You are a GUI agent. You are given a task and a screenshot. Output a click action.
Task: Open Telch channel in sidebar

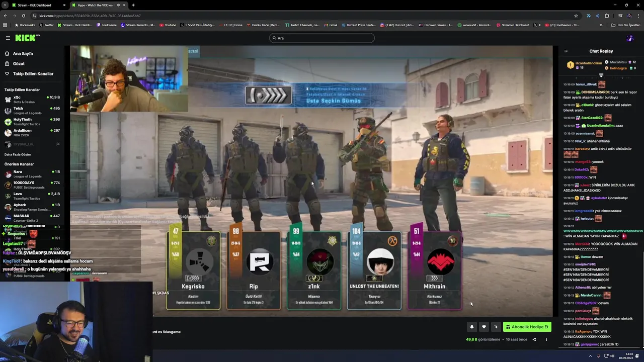tap(32, 110)
